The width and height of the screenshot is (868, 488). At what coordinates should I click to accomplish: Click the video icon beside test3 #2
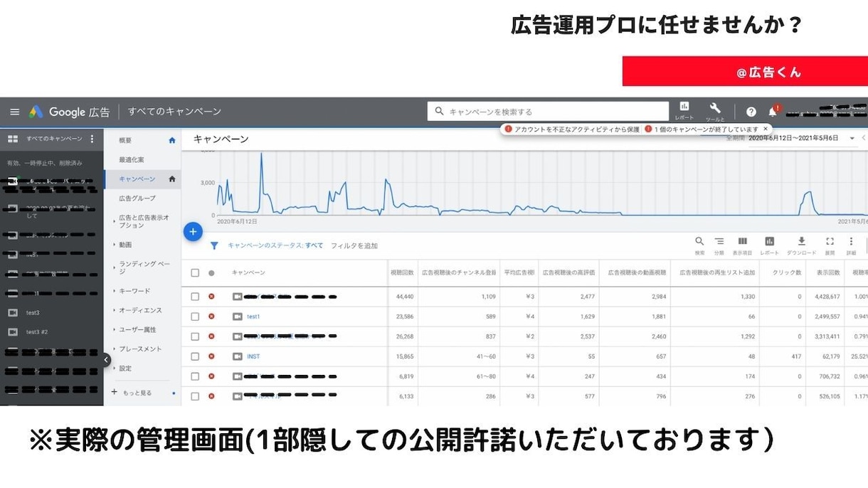12,331
